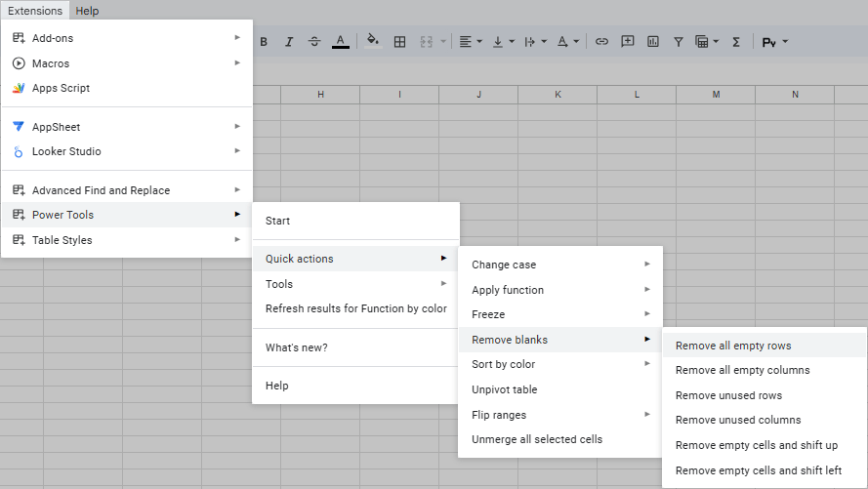Click the Macros play icon
Screen dimensions: 868x489
point(19,63)
